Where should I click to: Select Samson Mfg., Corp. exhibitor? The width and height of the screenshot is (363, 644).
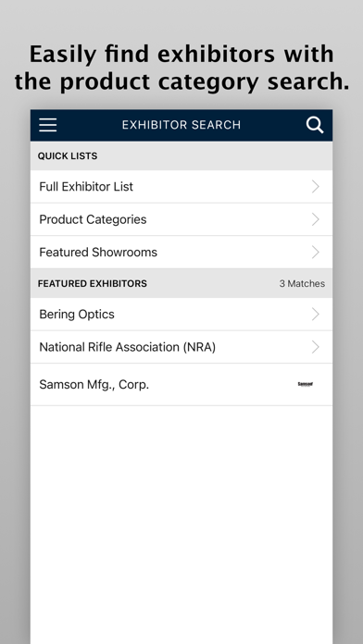pyautogui.click(x=181, y=384)
